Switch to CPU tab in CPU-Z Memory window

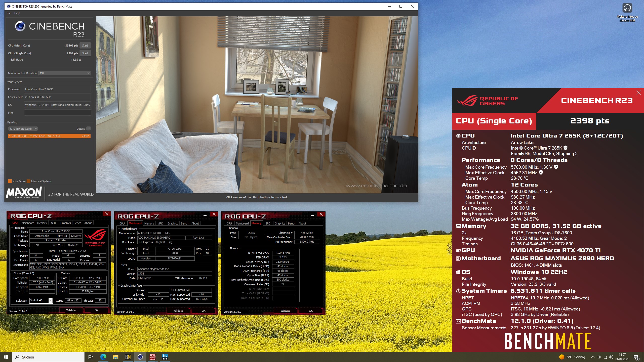point(229,223)
